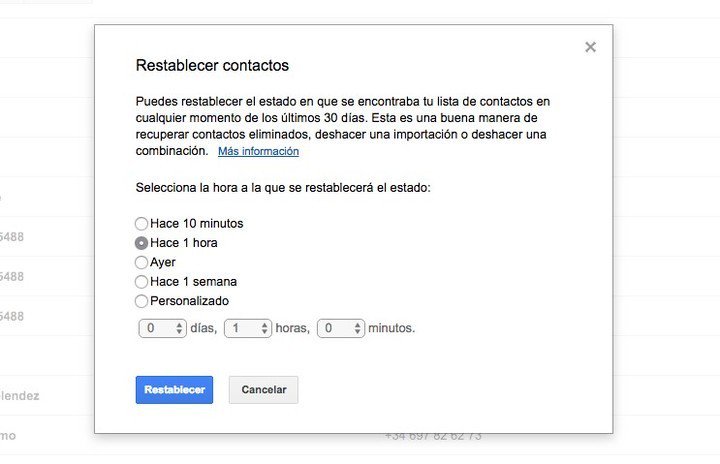Pick the "Hace 1 semana" radio option
720x464 pixels.
coord(141,282)
